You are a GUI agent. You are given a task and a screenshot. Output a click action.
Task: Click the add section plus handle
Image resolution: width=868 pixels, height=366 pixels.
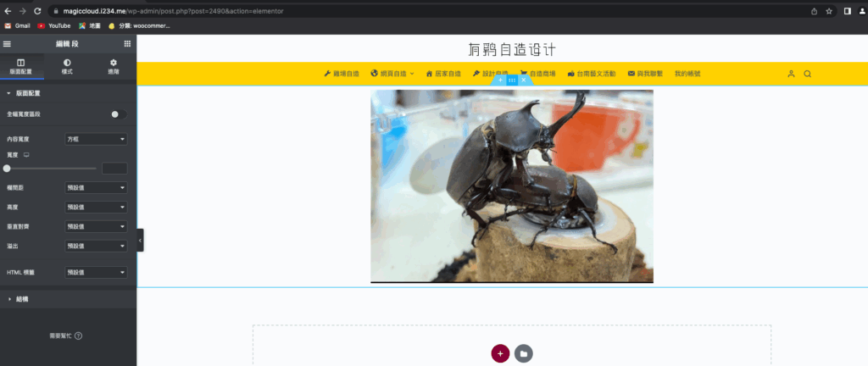point(500,80)
